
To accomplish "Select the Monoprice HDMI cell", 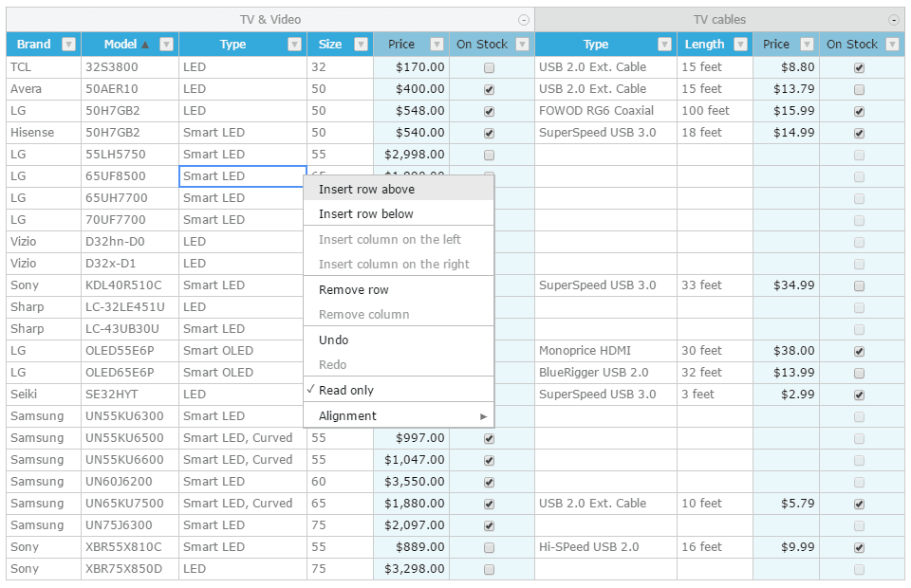I will 606,351.
